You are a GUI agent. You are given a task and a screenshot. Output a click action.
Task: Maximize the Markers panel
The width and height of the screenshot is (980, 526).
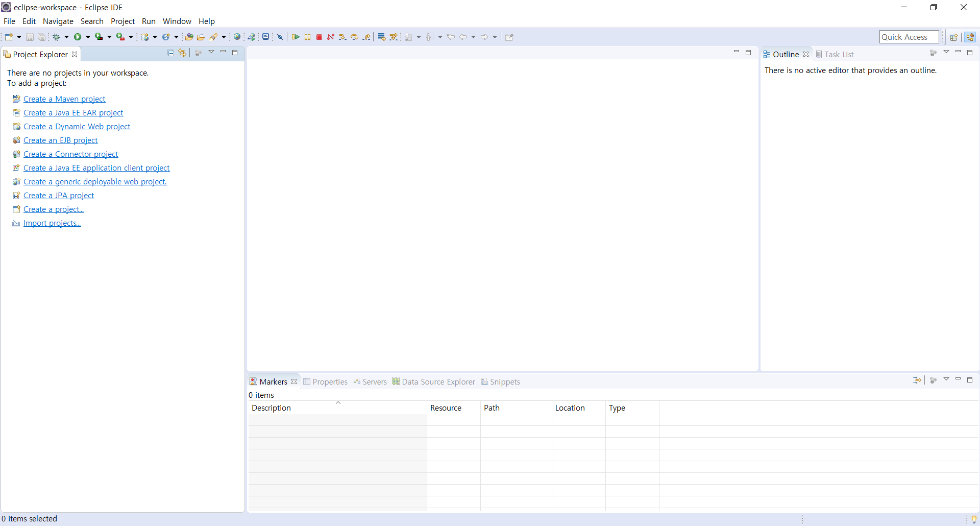970,379
